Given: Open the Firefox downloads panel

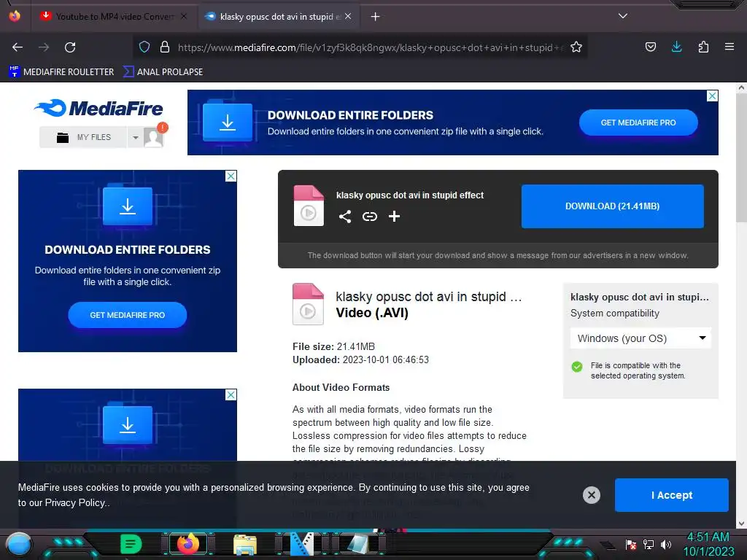Looking at the screenshot, I should pyautogui.click(x=676, y=47).
